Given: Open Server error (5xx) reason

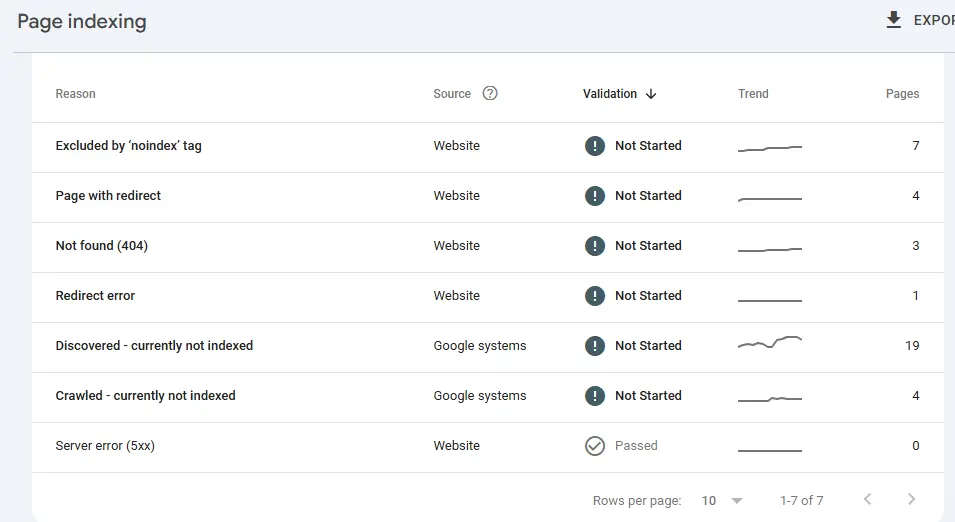Looking at the screenshot, I should tap(105, 445).
